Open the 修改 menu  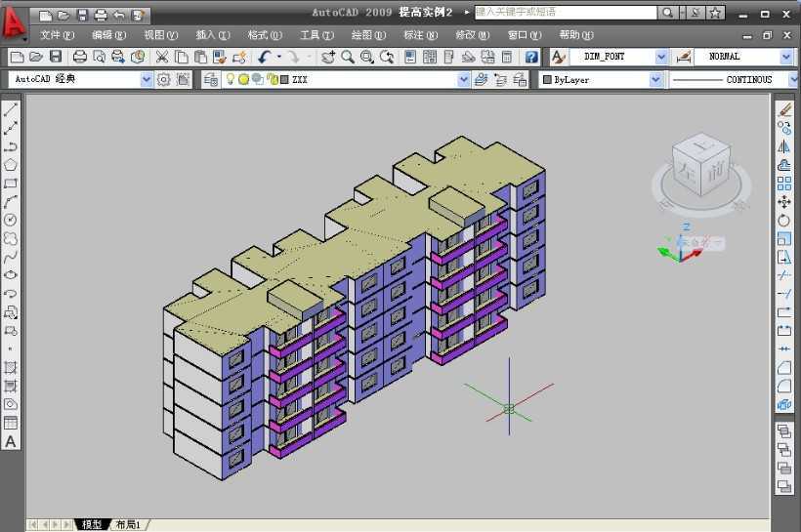[472, 35]
